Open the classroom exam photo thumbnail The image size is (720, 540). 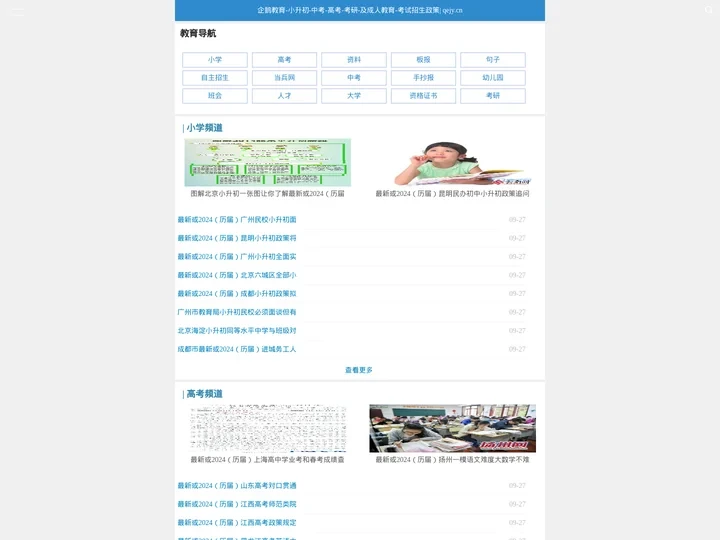452,428
